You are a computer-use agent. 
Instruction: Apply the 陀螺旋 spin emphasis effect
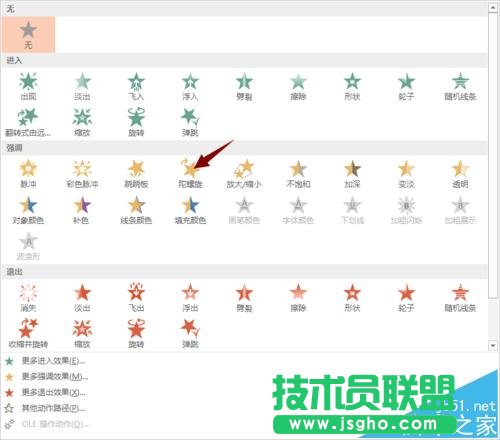pos(190,174)
